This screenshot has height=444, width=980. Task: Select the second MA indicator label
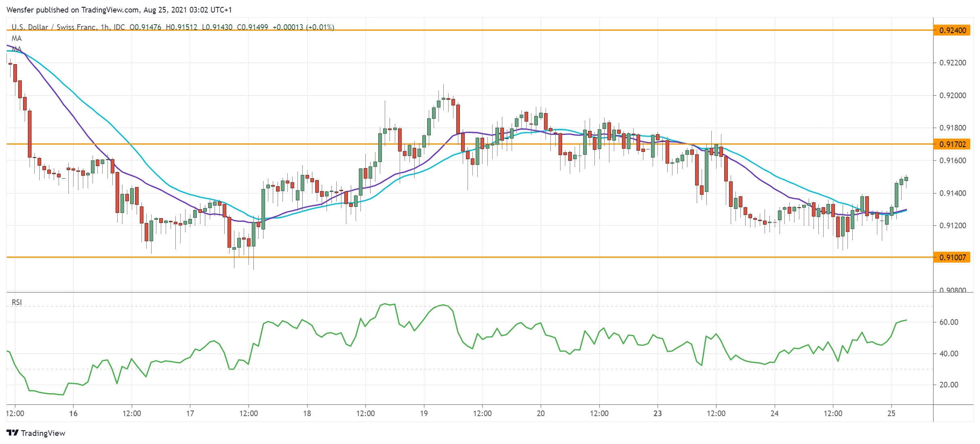(x=17, y=49)
